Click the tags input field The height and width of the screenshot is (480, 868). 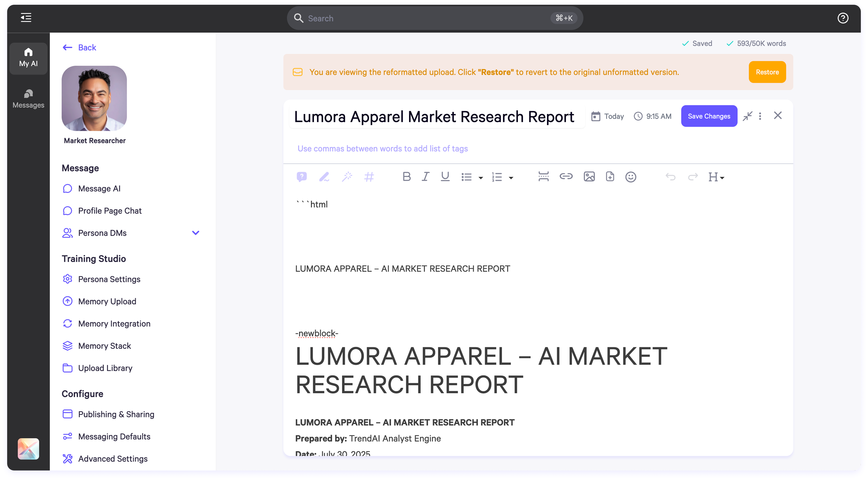382,149
